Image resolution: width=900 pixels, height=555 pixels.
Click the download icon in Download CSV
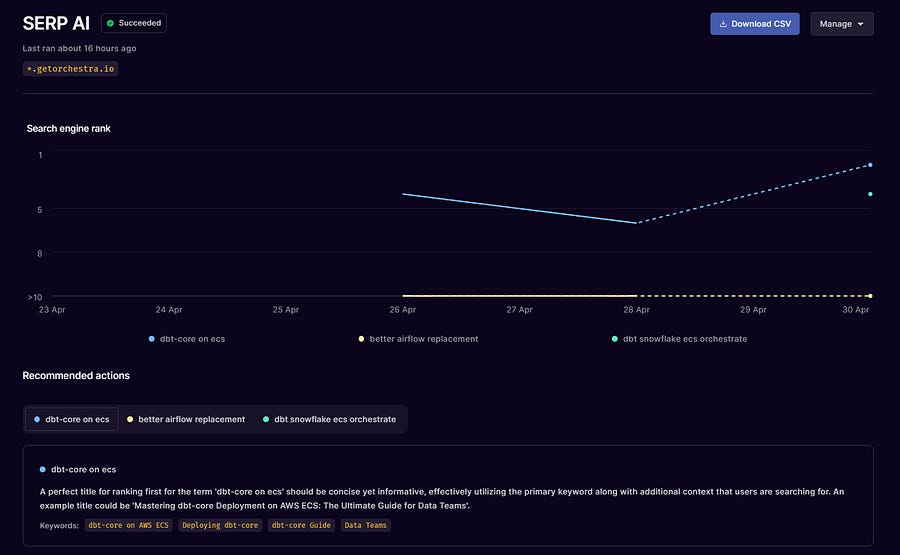(x=723, y=24)
